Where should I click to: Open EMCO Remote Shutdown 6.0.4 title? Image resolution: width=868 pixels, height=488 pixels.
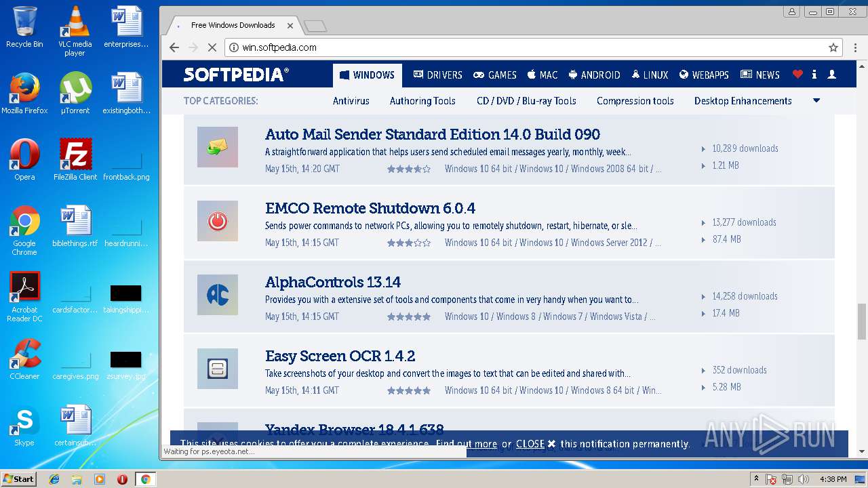click(x=370, y=208)
